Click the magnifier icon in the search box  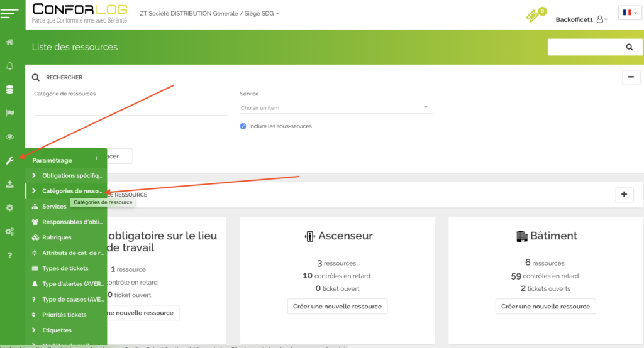click(x=629, y=47)
